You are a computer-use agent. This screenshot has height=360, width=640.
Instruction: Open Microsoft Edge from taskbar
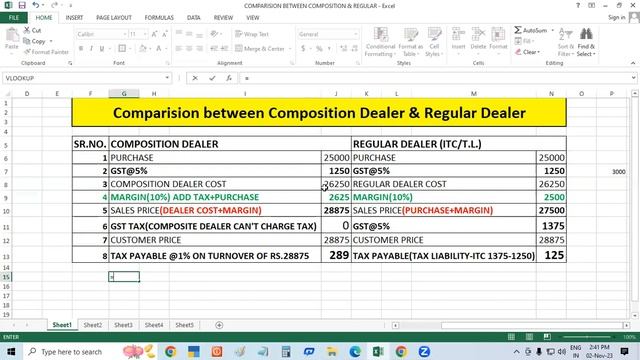[x=355, y=351]
